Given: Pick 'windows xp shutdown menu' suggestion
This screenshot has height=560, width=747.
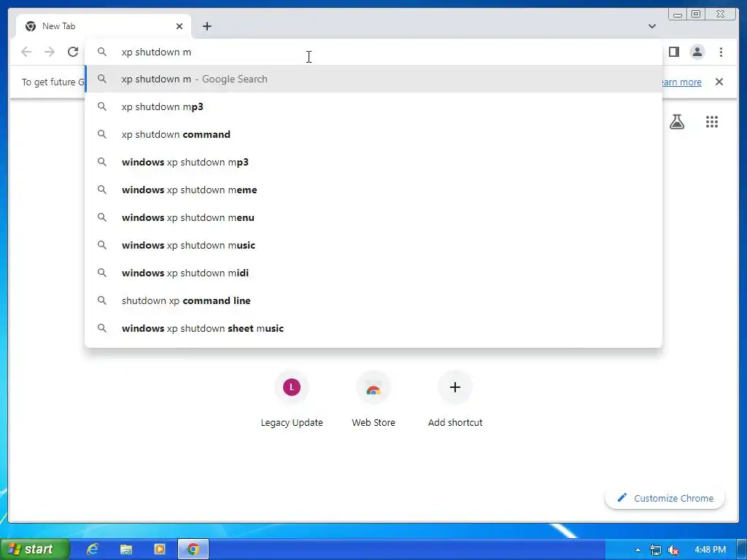Looking at the screenshot, I should point(373,217).
